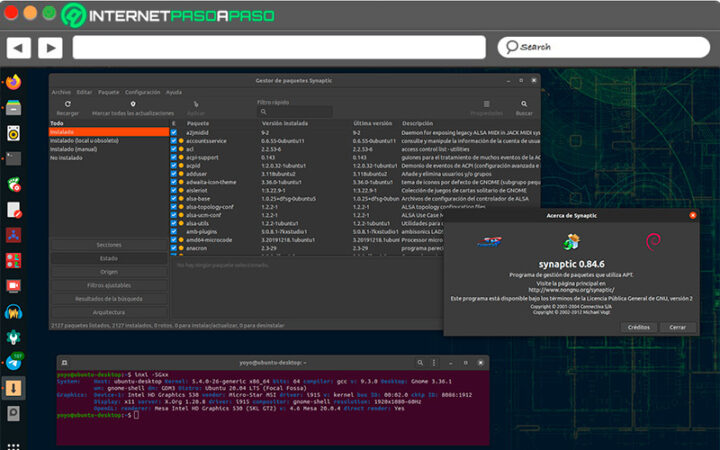
Task: Click the browser address bar field
Action: [x=279, y=47]
